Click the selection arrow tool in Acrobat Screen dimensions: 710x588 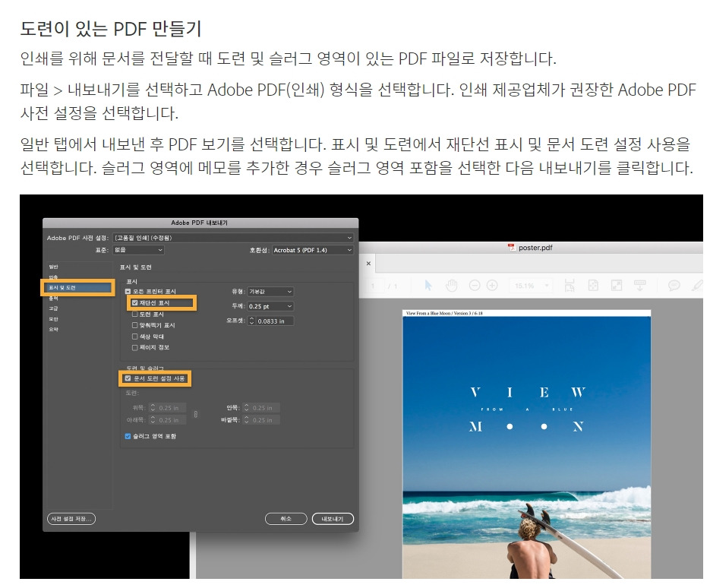[x=428, y=284]
